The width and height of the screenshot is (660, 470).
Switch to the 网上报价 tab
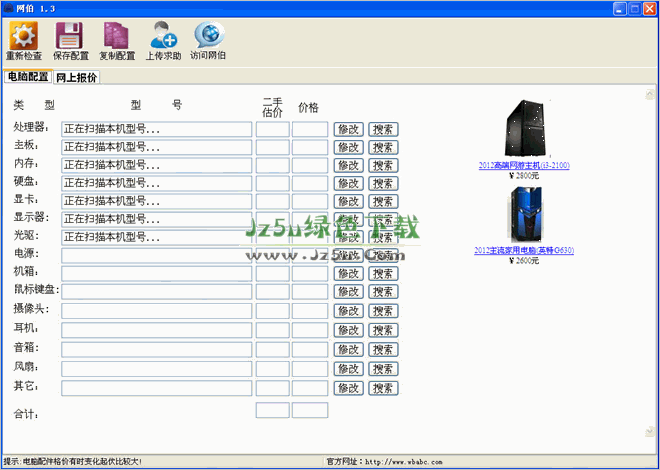point(76,77)
